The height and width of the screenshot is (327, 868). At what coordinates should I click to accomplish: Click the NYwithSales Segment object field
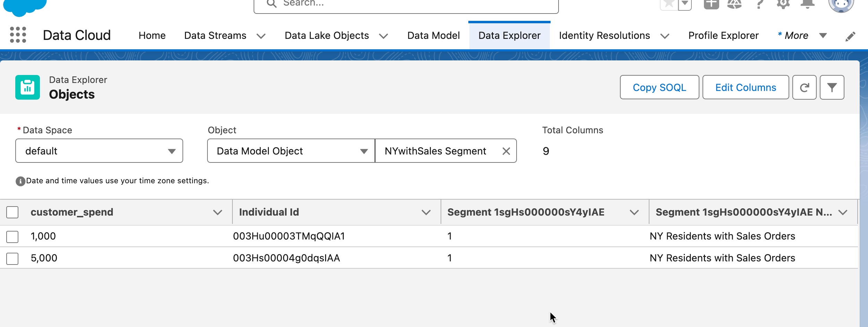pyautogui.click(x=446, y=151)
